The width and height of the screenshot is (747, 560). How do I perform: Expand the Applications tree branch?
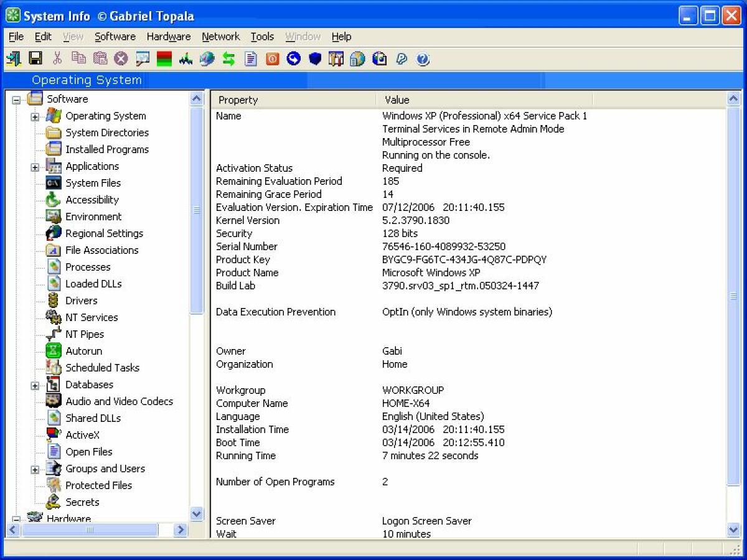pos(35,166)
